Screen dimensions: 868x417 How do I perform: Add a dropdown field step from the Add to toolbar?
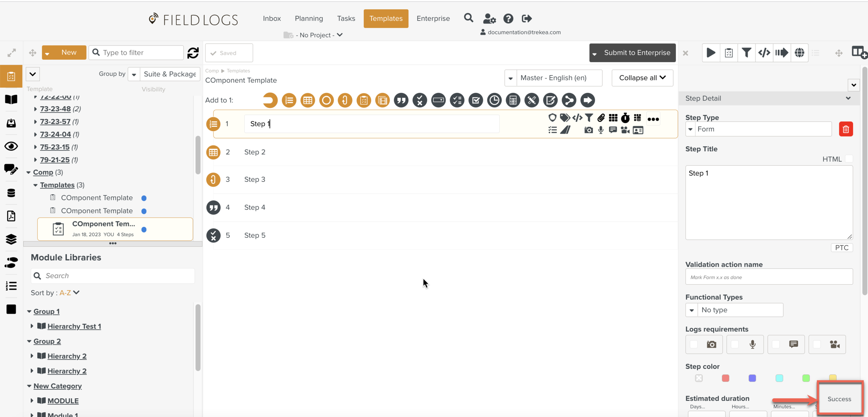(x=439, y=100)
